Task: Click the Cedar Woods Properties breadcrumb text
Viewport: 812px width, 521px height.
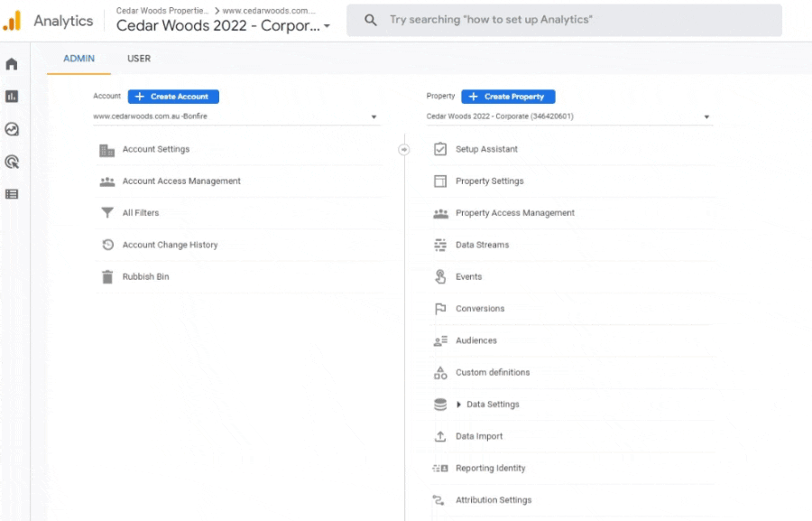Action: [162, 10]
